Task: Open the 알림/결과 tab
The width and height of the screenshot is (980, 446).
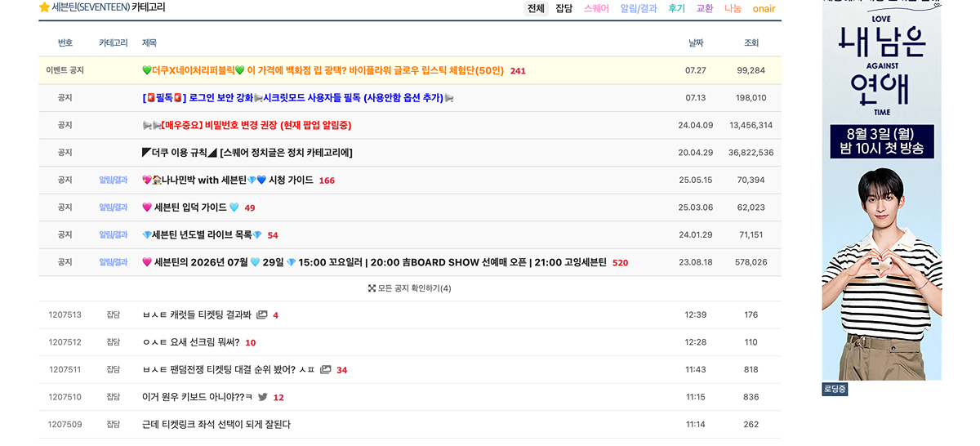Action: (x=639, y=8)
